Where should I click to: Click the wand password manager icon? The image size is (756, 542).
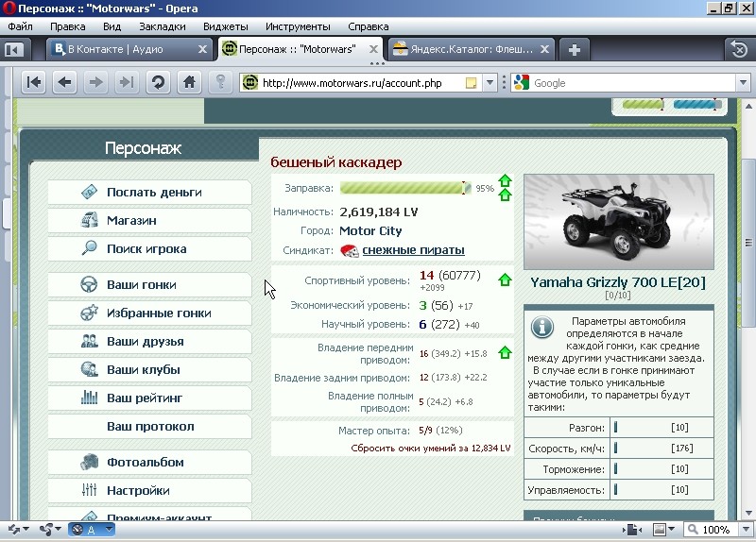tap(221, 83)
